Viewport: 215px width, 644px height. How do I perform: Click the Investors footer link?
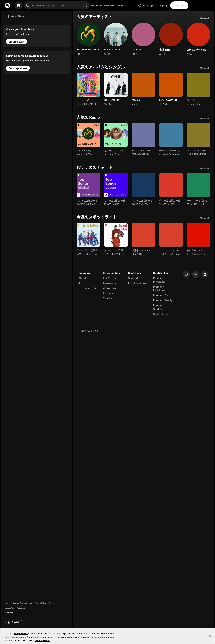point(109,293)
